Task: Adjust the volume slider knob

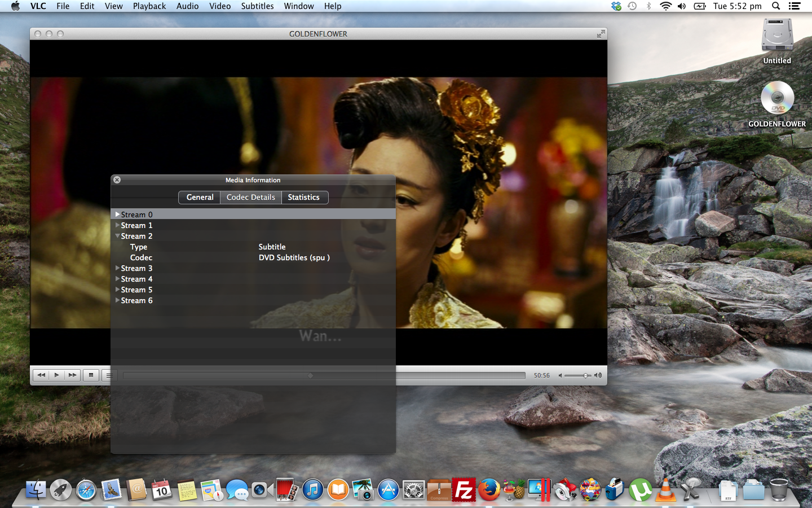Action: coord(586,375)
